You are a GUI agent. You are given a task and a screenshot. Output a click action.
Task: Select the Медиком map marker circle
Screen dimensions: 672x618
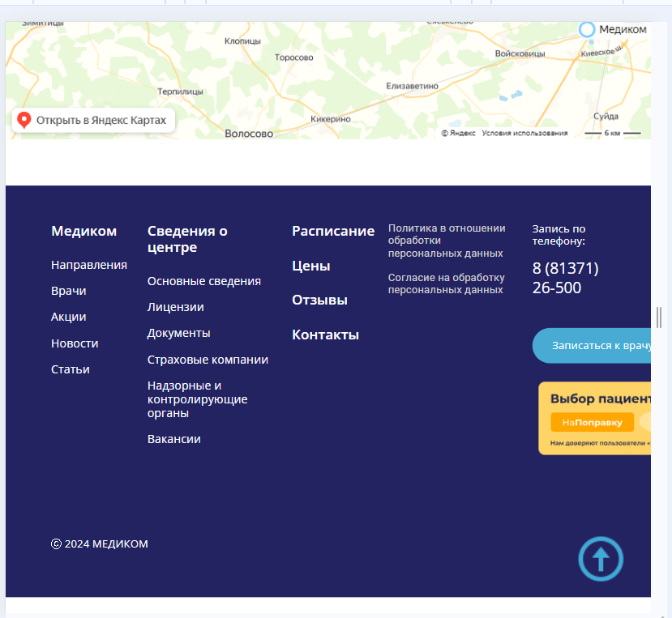click(587, 29)
